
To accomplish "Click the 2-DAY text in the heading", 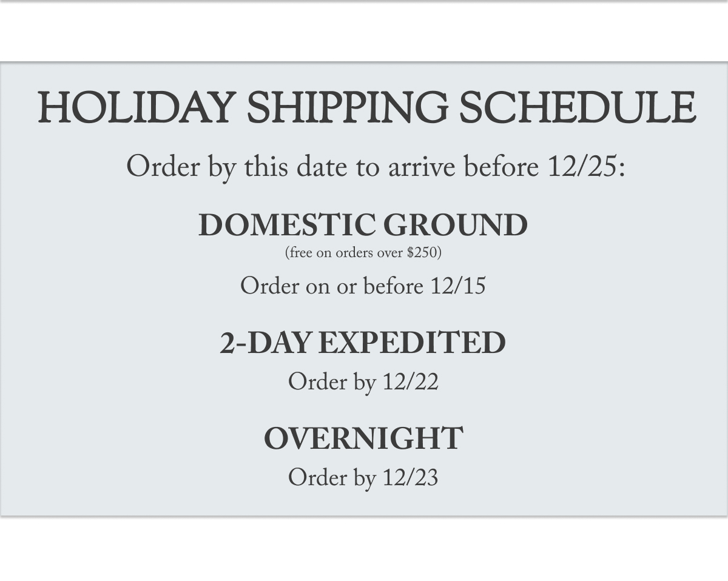I will pyautogui.click(x=265, y=343).
